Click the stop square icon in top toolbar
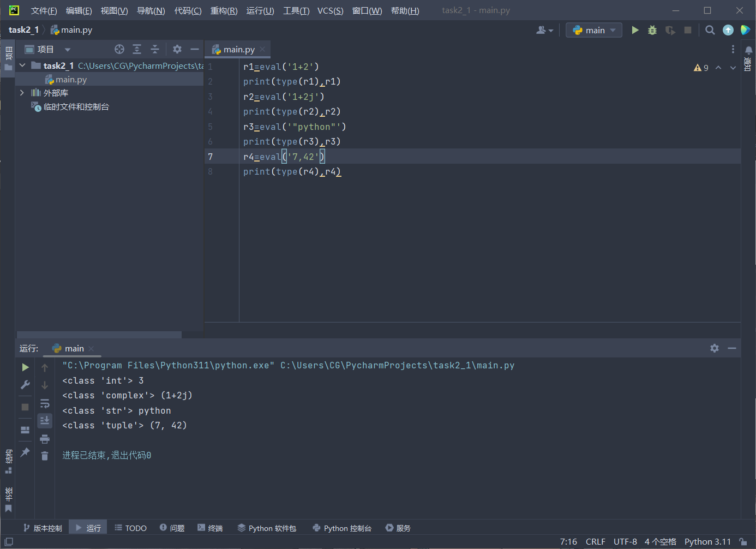Image resolution: width=756 pixels, height=549 pixels. coord(688,30)
